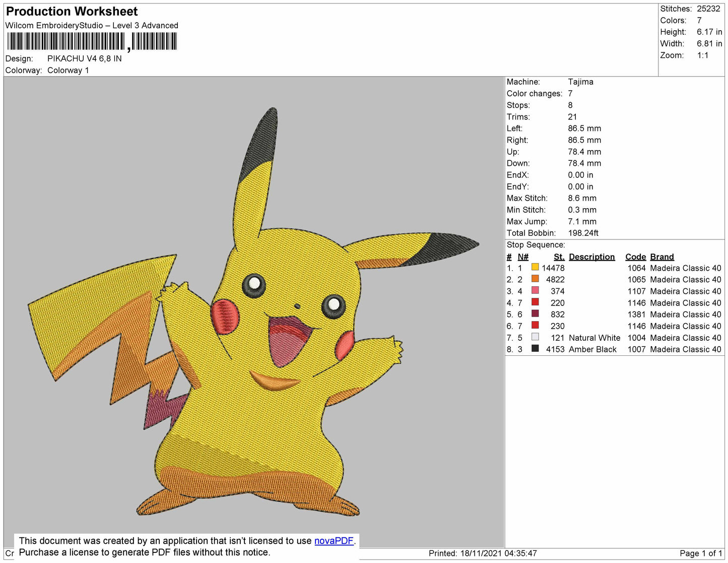Click the Amber Black color swatch
Screen dimensions: 728x563
click(x=535, y=349)
